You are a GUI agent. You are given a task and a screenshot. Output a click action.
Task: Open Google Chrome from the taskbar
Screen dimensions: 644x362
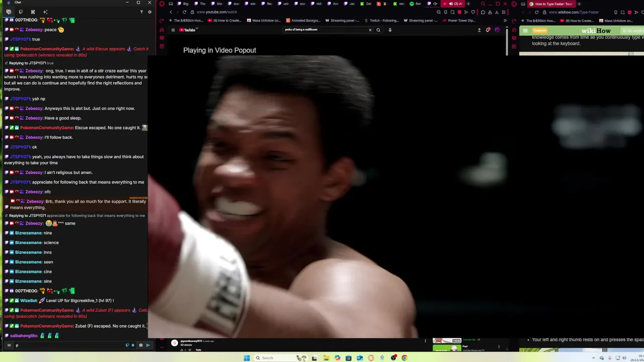click(x=405, y=358)
